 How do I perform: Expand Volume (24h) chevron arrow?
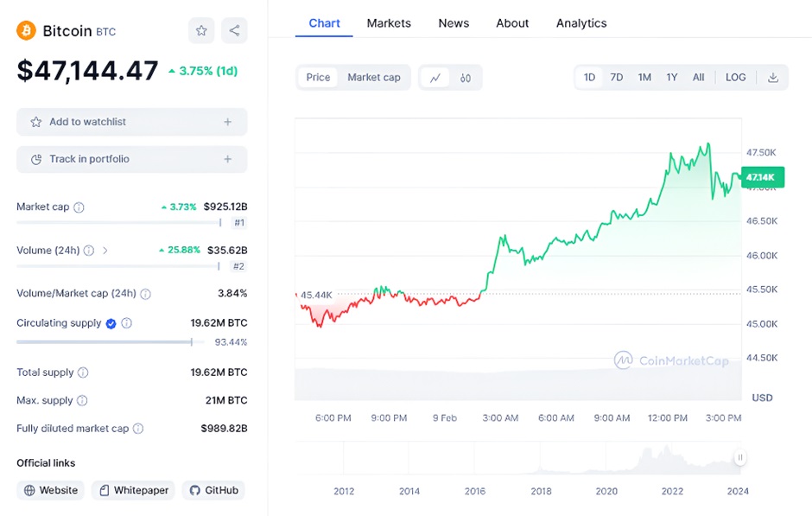pos(105,251)
